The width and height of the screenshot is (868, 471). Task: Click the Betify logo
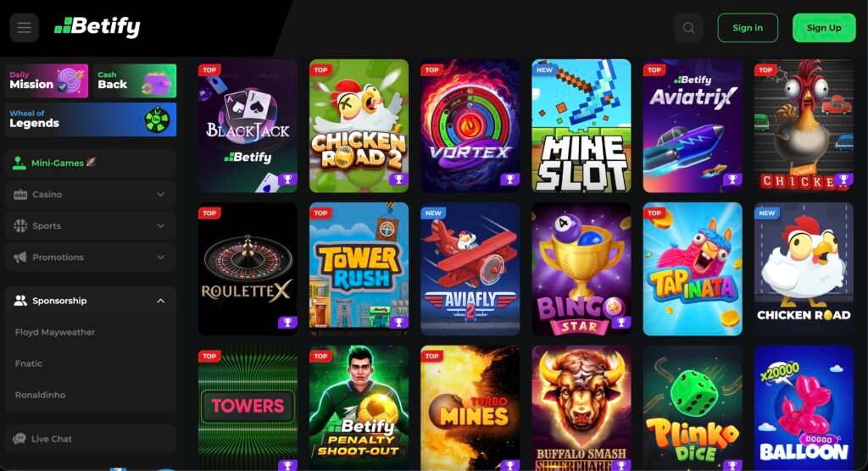(97, 26)
